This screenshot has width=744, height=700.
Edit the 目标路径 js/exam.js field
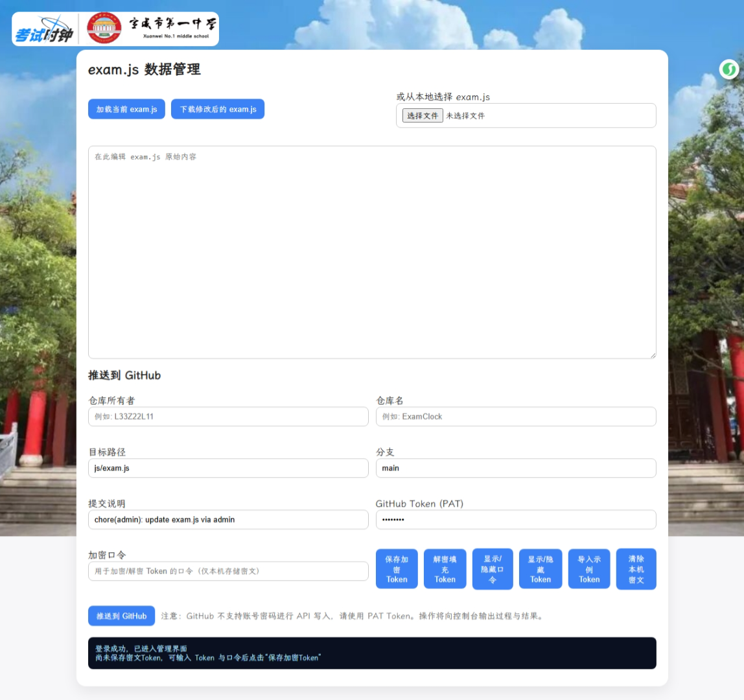point(228,468)
